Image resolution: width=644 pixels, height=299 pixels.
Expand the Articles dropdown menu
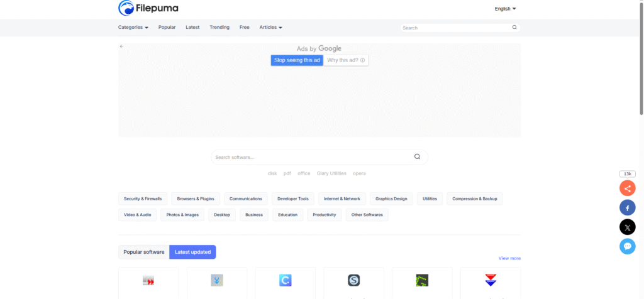click(x=271, y=28)
